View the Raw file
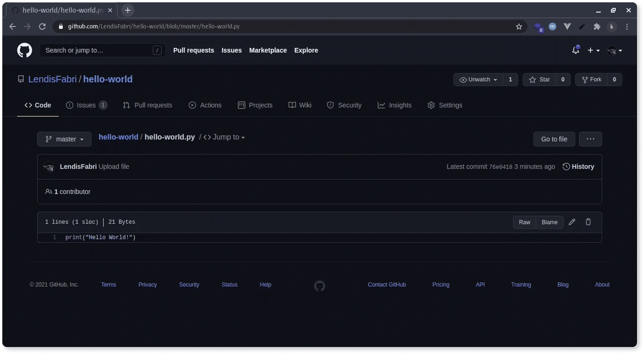644x354 pixels. [x=525, y=222]
